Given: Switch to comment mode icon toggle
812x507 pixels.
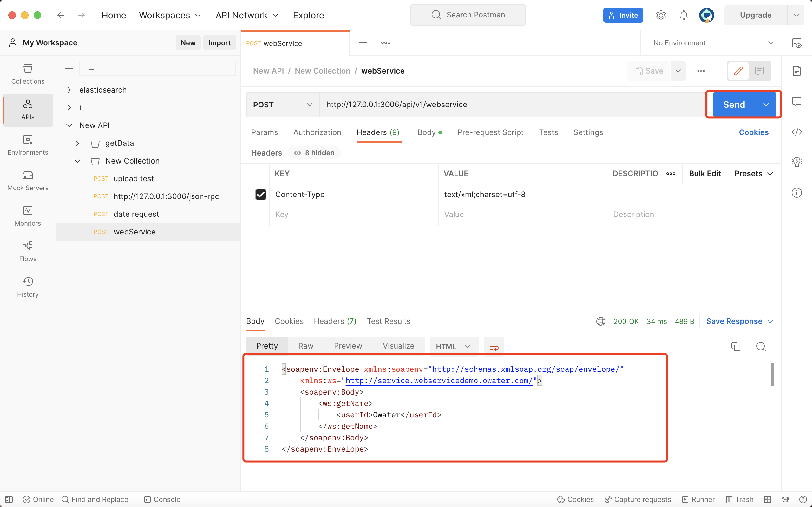Looking at the screenshot, I should click(x=759, y=71).
